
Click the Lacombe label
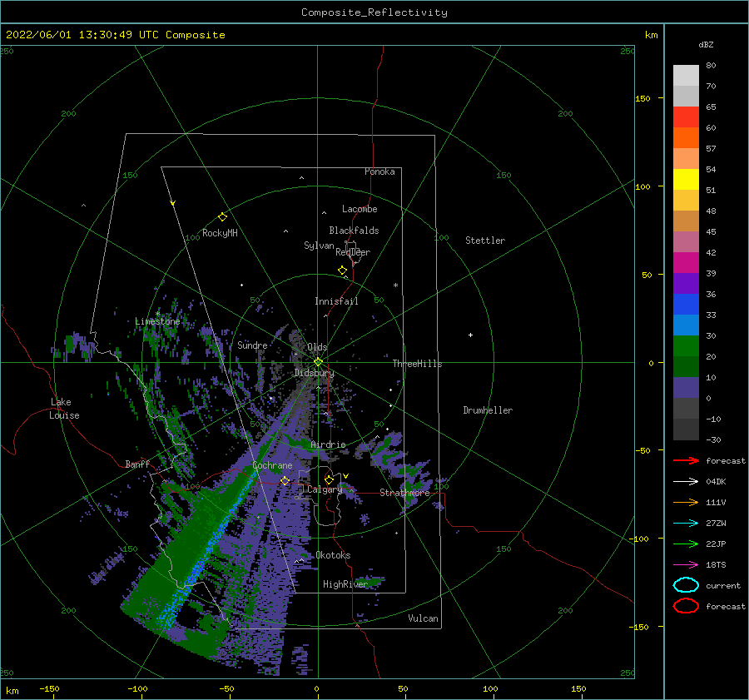360,209
